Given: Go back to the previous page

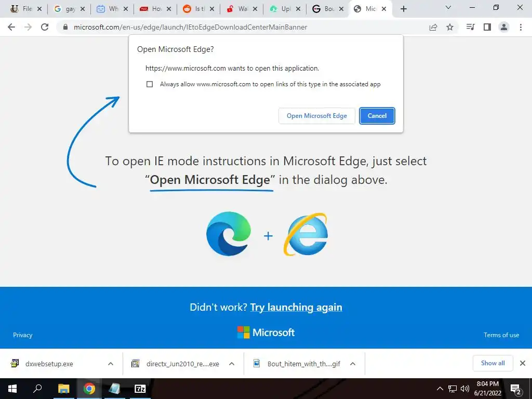Looking at the screenshot, I should click(11, 27).
